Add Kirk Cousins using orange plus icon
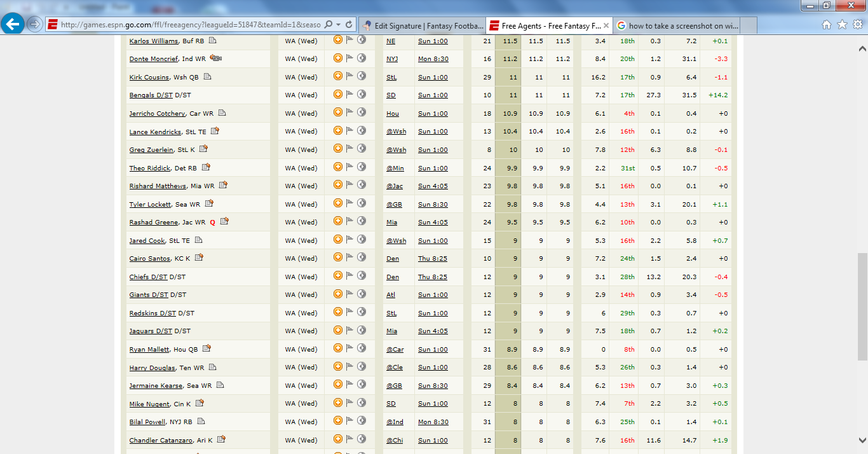The image size is (868, 454). [x=338, y=76]
